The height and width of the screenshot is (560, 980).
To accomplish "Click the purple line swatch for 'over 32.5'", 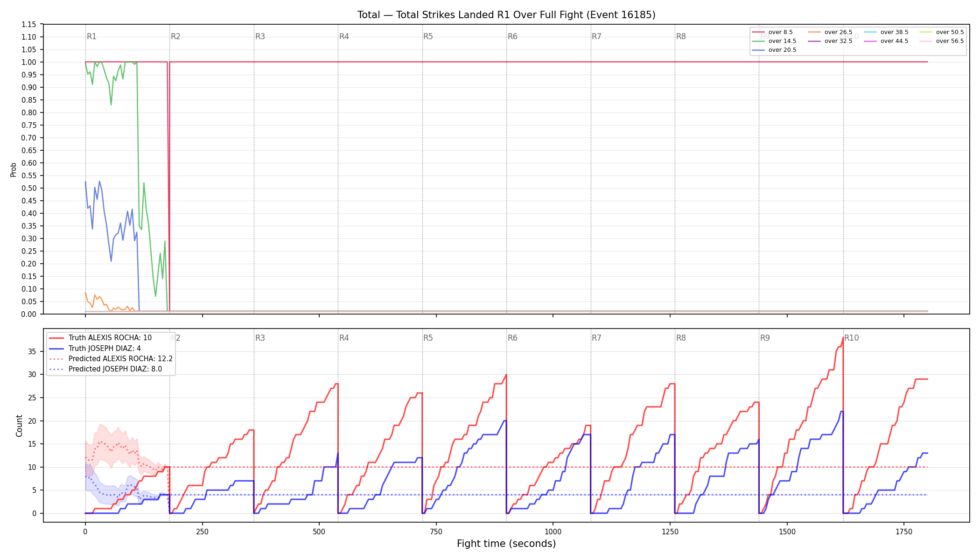I will click(814, 41).
